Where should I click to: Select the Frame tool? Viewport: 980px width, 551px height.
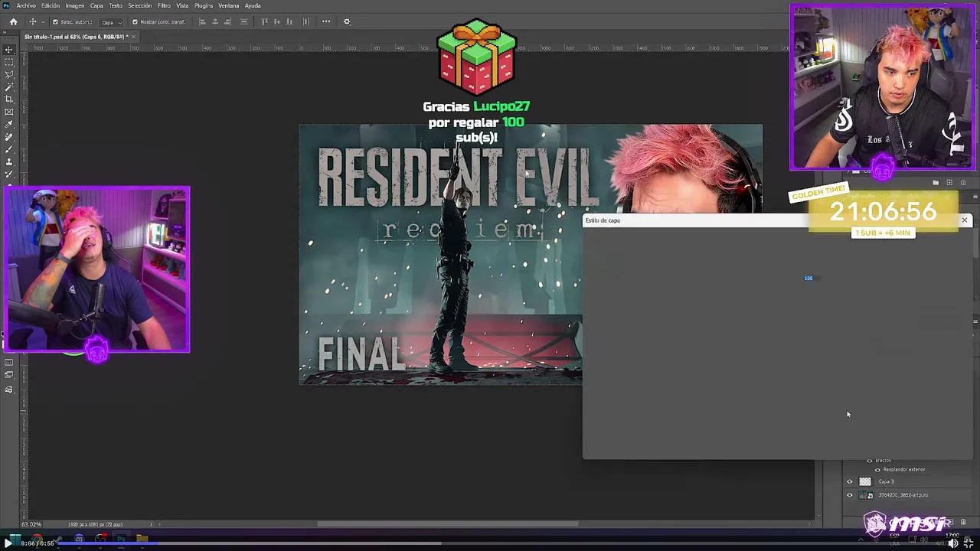pyautogui.click(x=9, y=112)
